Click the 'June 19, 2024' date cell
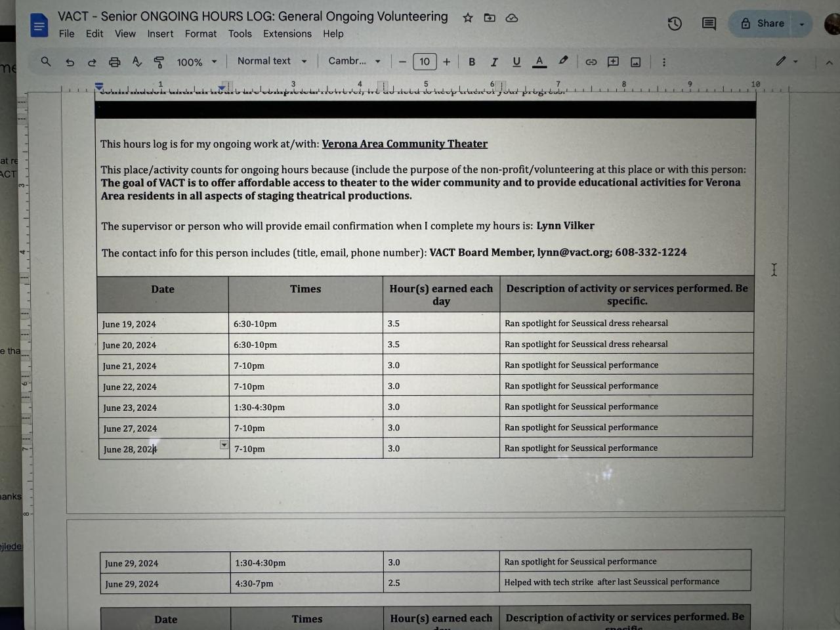This screenshot has width=840, height=630. tap(163, 323)
